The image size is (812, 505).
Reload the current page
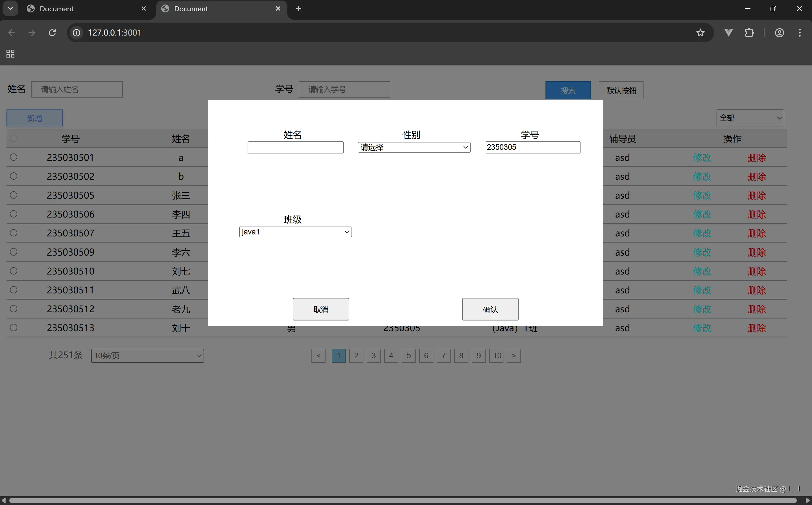point(52,32)
